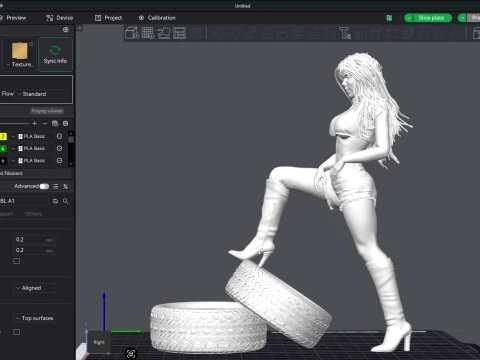Click the filament list scroll down arrow
Screen dimensions: 480x360
(x=71, y=164)
